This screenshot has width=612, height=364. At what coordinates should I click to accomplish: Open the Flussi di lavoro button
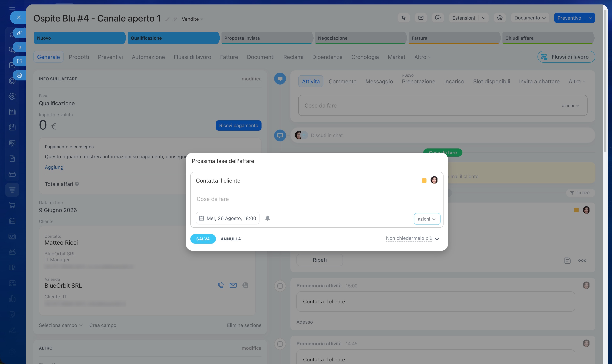[x=566, y=57]
